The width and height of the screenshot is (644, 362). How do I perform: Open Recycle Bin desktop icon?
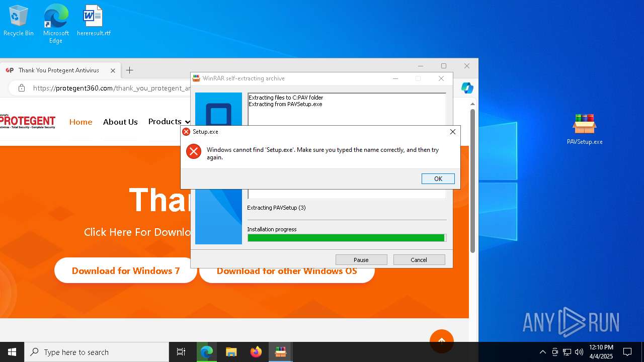[x=19, y=21]
